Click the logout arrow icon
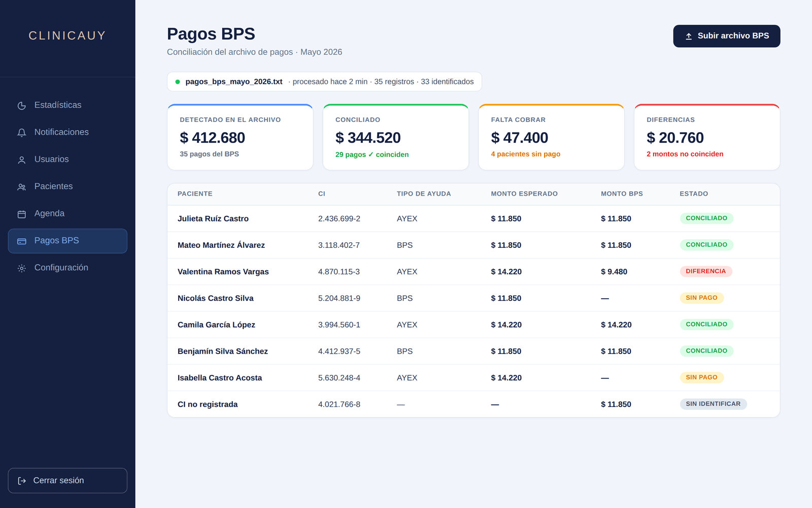 tap(22, 481)
